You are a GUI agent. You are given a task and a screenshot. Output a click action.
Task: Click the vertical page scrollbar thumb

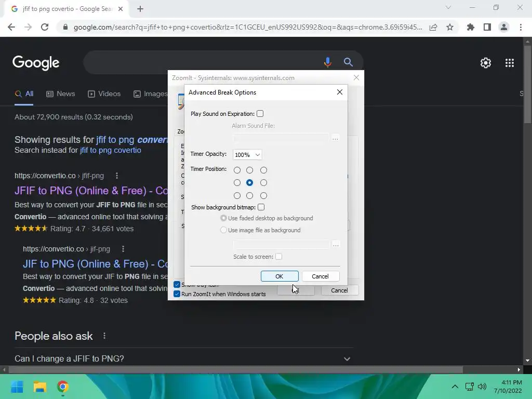(x=527, y=84)
